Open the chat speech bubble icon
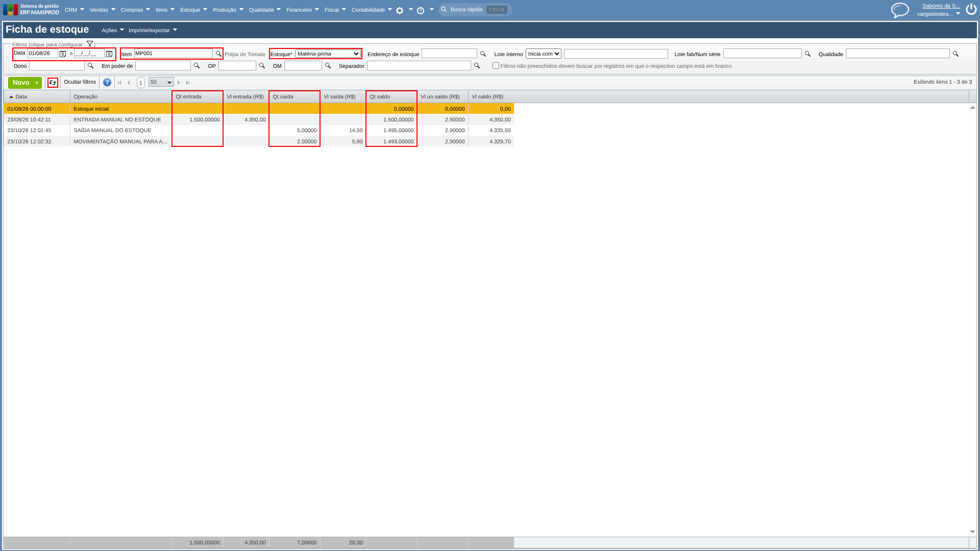980x551 pixels. [900, 10]
